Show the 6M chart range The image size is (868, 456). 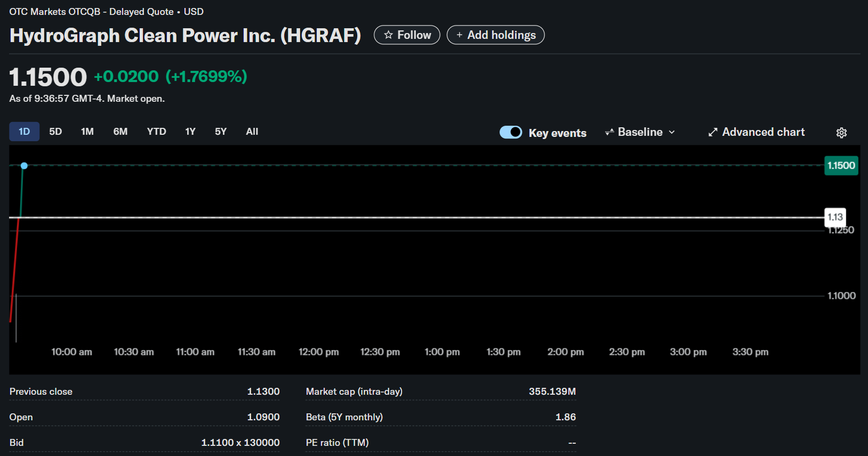[120, 132]
